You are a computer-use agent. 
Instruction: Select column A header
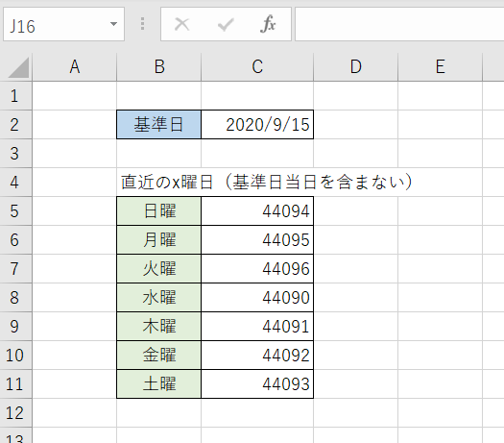75,67
